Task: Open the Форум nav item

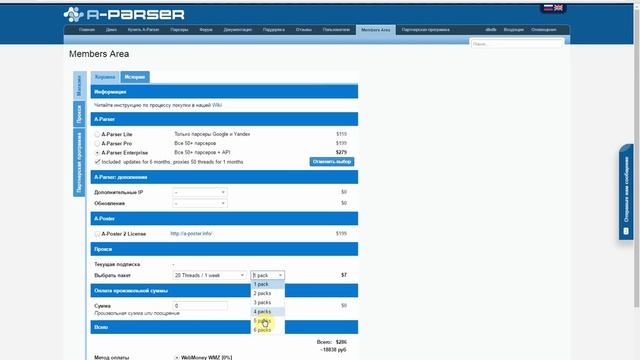Action: coord(206,30)
